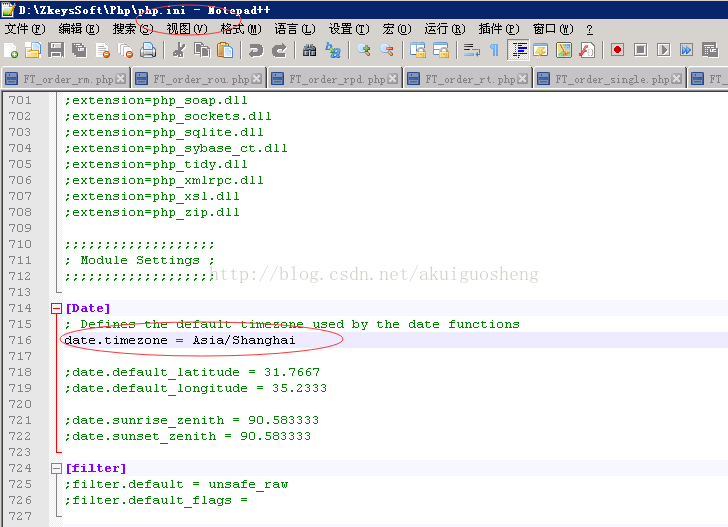Image resolution: width=728 pixels, height=527 pixels.
Task: Click the Save All toolbar icon
Action: point(79,50)
